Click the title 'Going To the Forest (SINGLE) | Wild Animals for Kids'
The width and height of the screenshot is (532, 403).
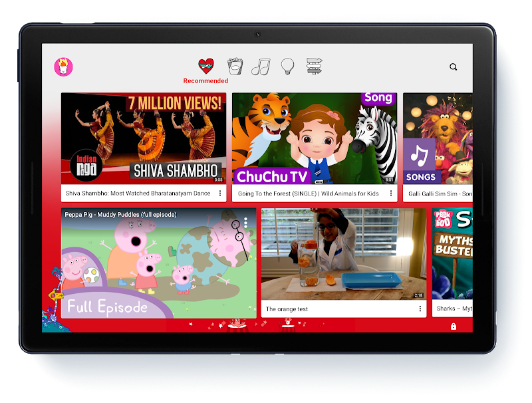pos(308,194)
